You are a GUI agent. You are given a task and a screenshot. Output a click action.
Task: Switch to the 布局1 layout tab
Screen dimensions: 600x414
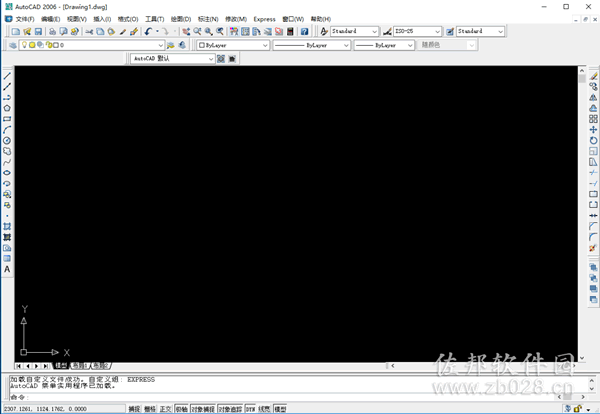click(80, 366)
